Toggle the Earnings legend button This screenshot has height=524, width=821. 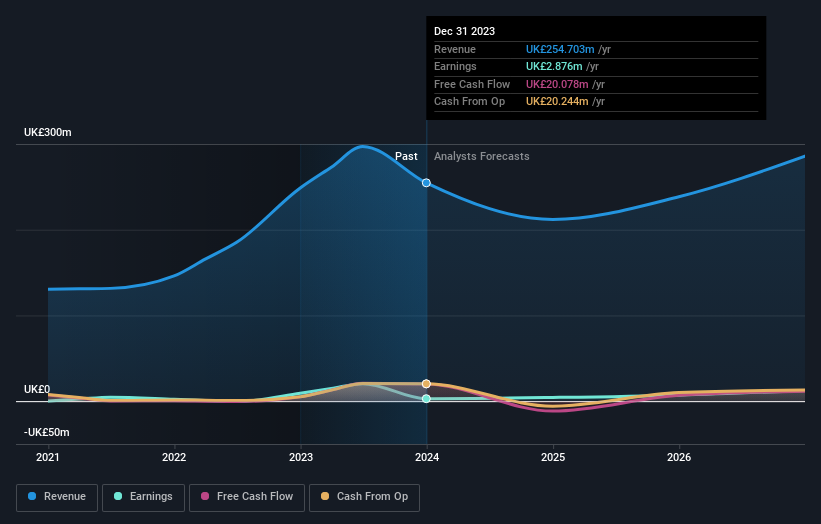143,497
